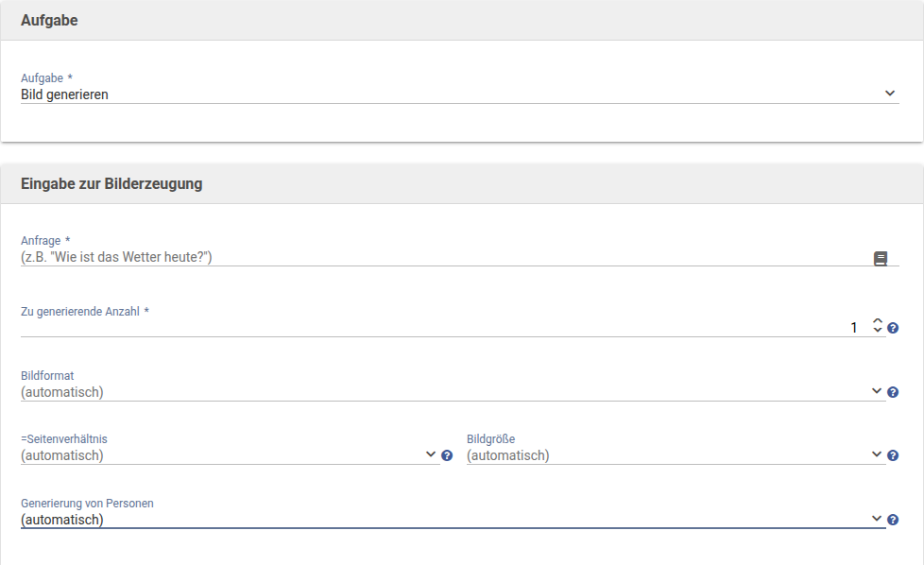This screenshot has width=924, height=565.
Task: Click the Anfrage field label
Action: tap(42, 241)
